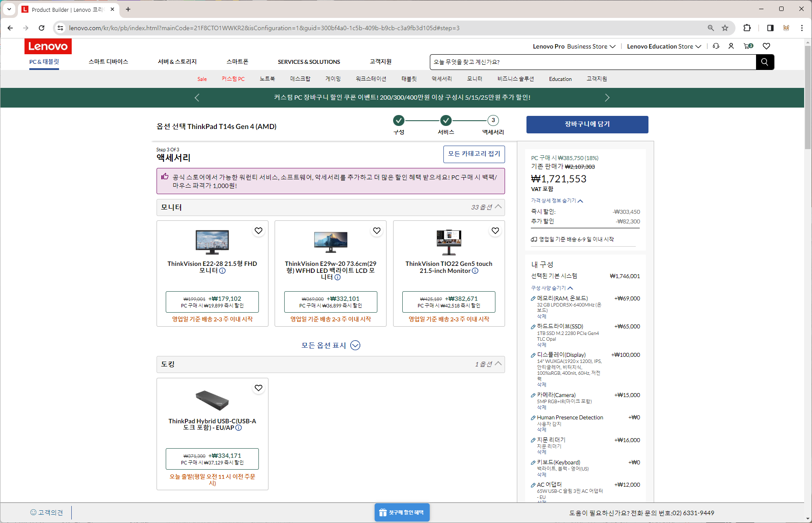Image resolution: width=812 pixels, height=523 pixels.
Task: Click the Lenovo logo
Action: tap(48, 46)
